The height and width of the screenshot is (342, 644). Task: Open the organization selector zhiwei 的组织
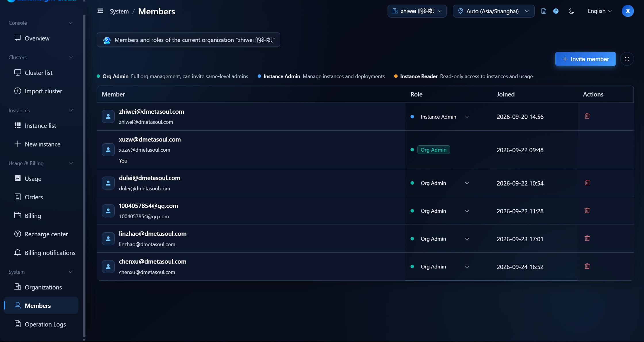(x=417, y=11)
